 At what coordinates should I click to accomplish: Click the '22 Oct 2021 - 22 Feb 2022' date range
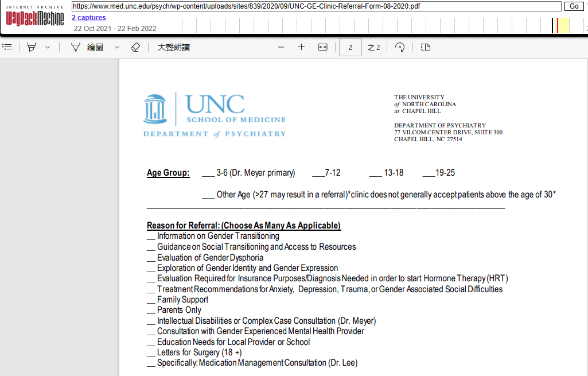[115, 29]
